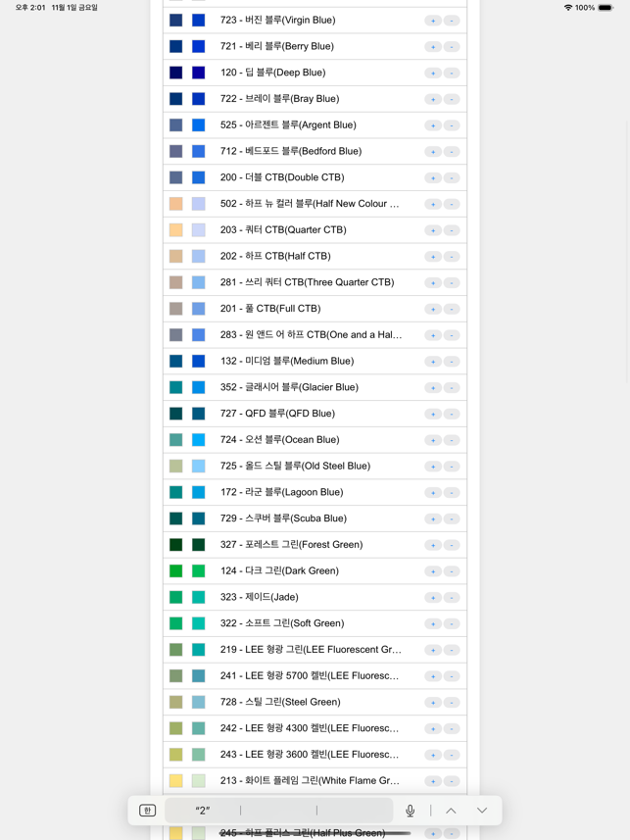This screenshot has width=630, height=840.
Task: Select the "2" keyboard suggestion
Action: tap(203, 811)
